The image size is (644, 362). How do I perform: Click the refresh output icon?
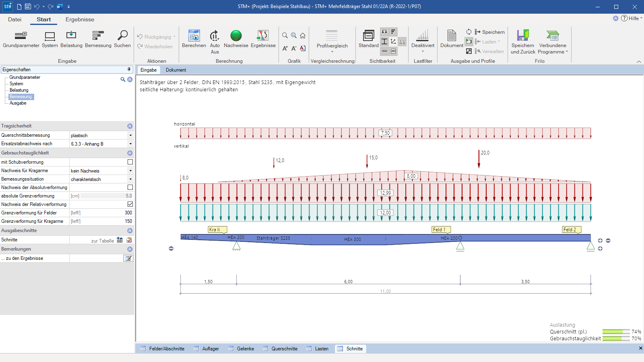pyautogui.click(x=469, y=32)
